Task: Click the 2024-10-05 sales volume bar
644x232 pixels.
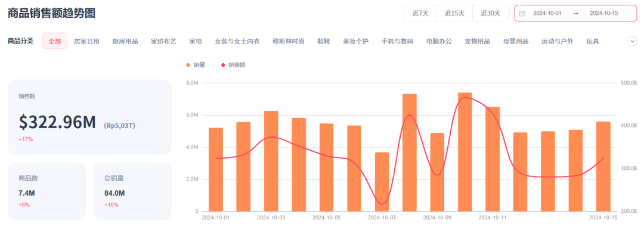Action: [x=327, y=168]
